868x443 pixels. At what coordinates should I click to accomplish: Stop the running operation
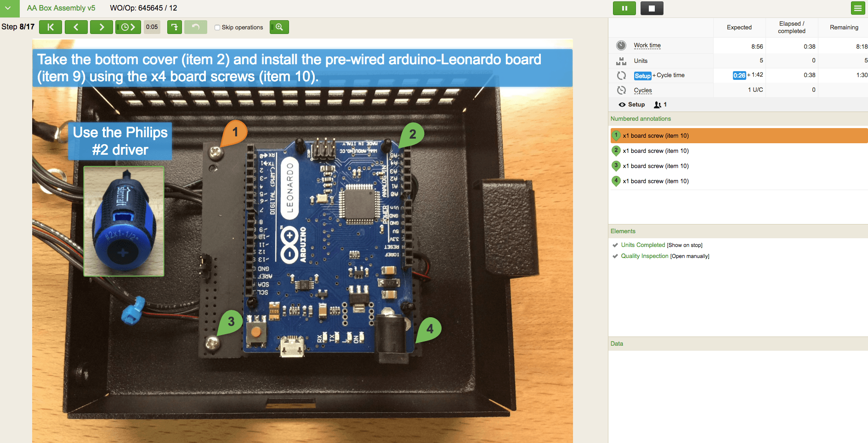[x=652, y=8]
